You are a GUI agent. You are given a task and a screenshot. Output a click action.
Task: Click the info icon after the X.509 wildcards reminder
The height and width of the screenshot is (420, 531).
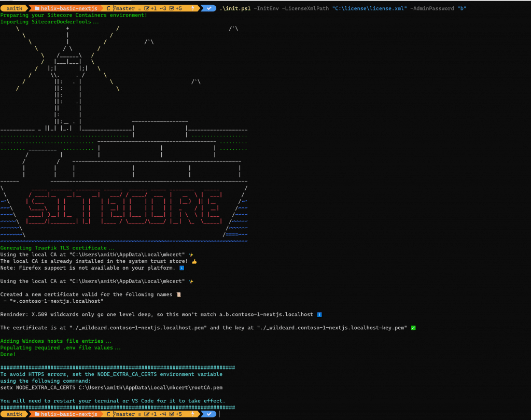pos(319,314)
